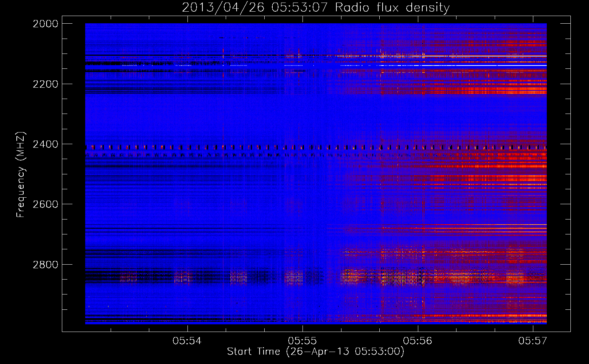
Task: Click the x-axis label "Start Time (26-Apr-13 05:53:00)"
Action: click(x=316, y=352)
